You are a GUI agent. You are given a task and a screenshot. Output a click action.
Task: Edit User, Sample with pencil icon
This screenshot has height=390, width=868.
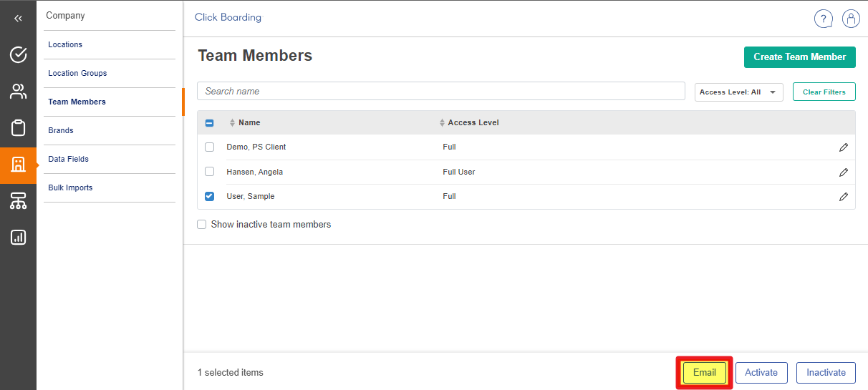pyautogui.click(x=844, y=197)
